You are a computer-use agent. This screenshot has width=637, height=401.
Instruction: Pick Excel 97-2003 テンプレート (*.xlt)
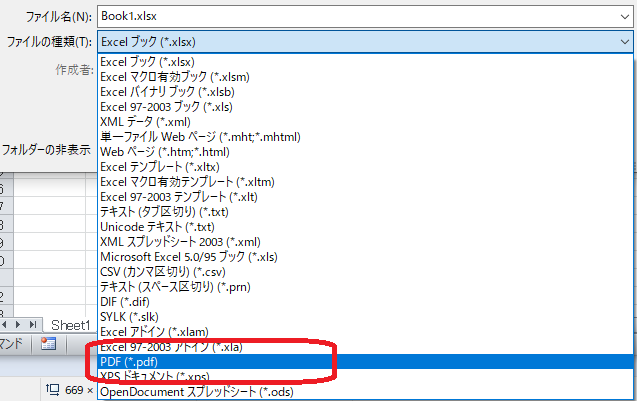(366, 197)
